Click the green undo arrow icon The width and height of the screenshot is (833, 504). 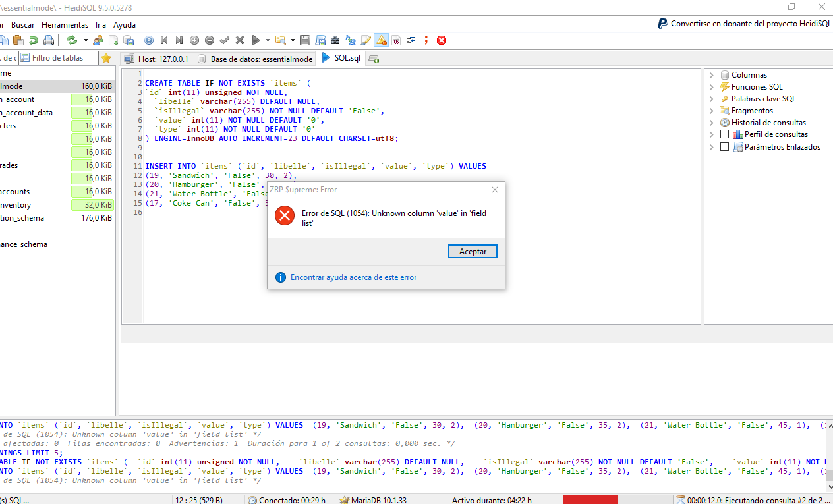click(33, 40)
